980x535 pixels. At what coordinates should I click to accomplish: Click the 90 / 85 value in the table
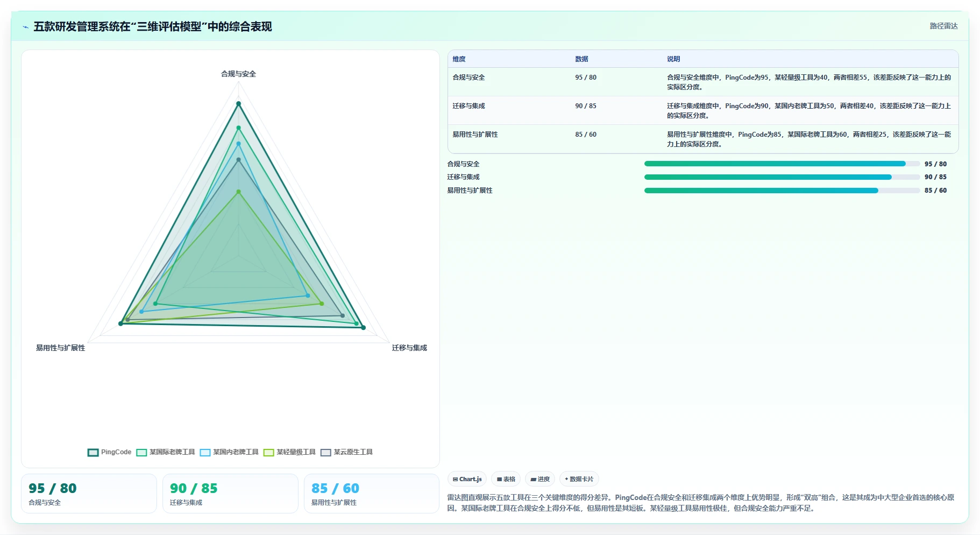[x=586, y=106]
